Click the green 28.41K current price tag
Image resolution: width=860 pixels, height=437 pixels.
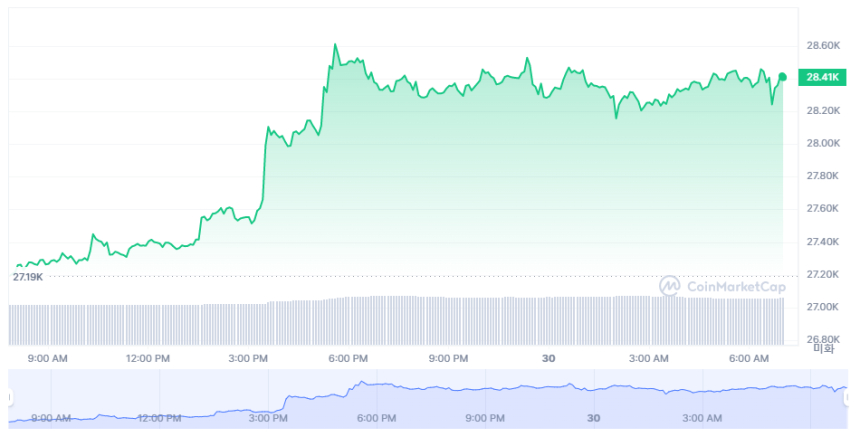[823, 77]
